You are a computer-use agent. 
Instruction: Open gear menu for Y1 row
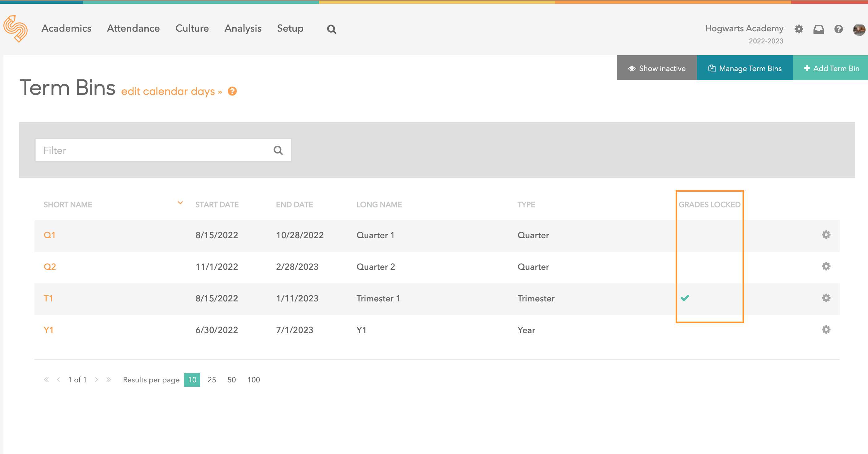coord(826,330)
